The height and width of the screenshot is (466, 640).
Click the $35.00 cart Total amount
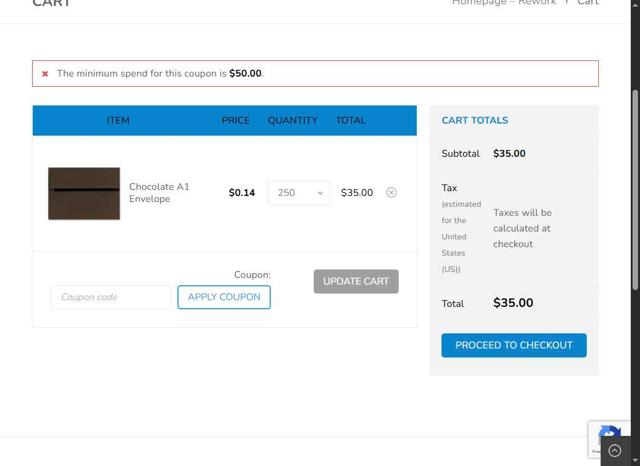coord(513,303)
